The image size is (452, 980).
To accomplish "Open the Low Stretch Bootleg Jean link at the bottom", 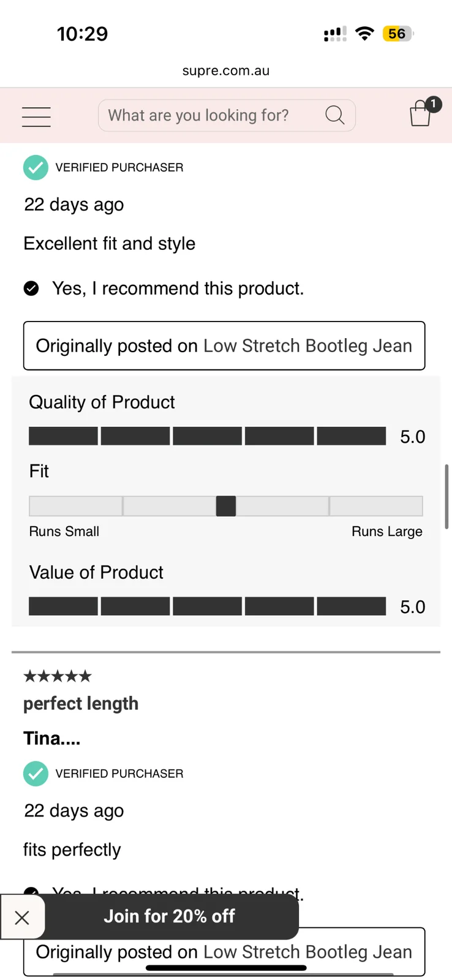I will [307, 952].
